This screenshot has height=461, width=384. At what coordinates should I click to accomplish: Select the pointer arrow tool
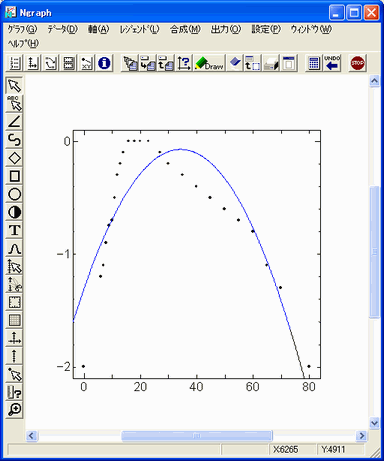[14, 86]
